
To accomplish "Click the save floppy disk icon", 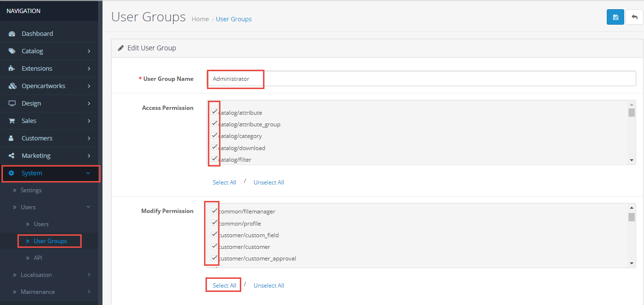I will [x=615, y=17].
